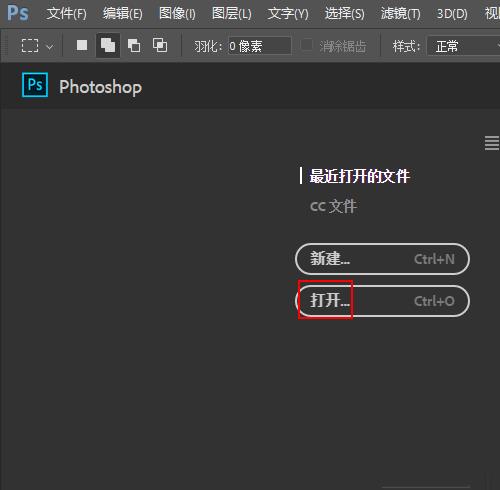The width and height of the screenshot is (500, 490).
Task: Open the 滤镜(T) menu
Action: coord(400,14)
